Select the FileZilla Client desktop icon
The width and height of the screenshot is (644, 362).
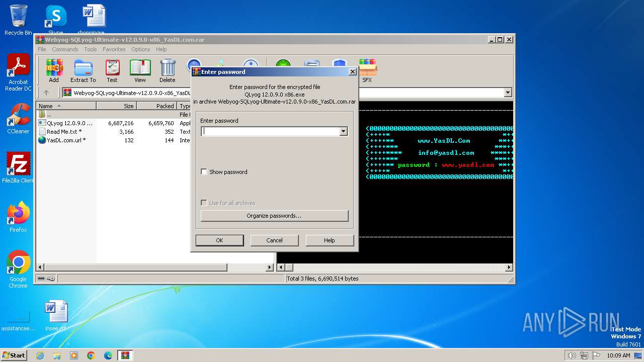point(18,168)
